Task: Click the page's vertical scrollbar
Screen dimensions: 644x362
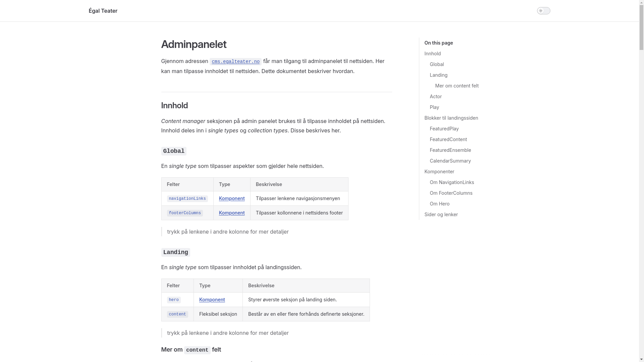Action: [641, 181]
